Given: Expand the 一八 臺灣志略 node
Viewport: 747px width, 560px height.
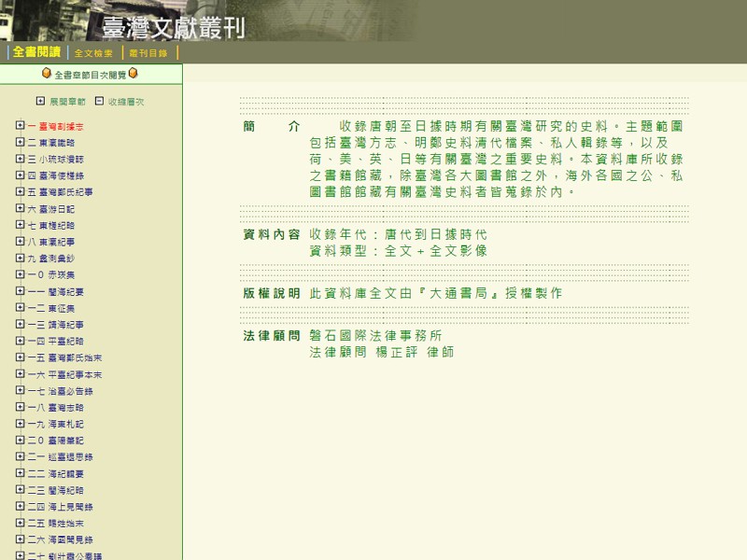Looking at the screenshot, I should point(21,407).
